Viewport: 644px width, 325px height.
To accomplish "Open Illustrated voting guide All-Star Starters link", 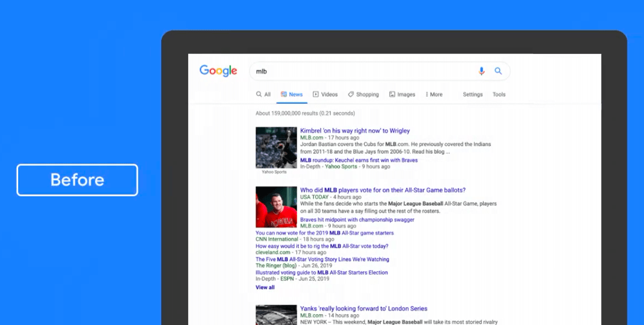I will point(321,272).
